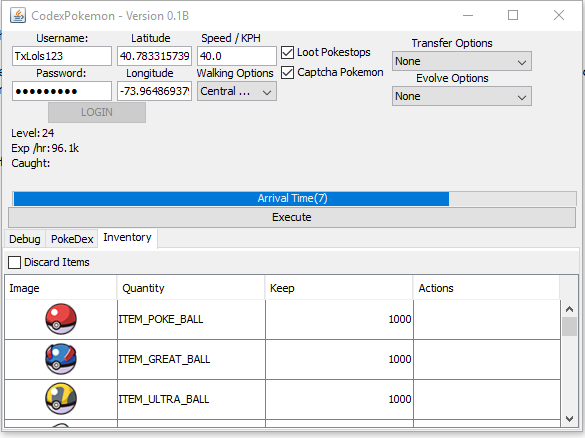Click the Keep column header

[x=339, y=288]
